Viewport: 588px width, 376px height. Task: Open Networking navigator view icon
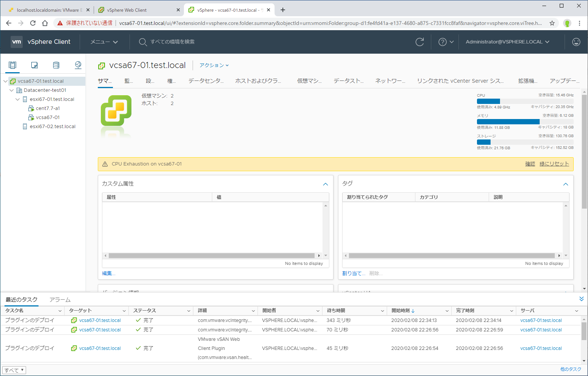[78, 65]
